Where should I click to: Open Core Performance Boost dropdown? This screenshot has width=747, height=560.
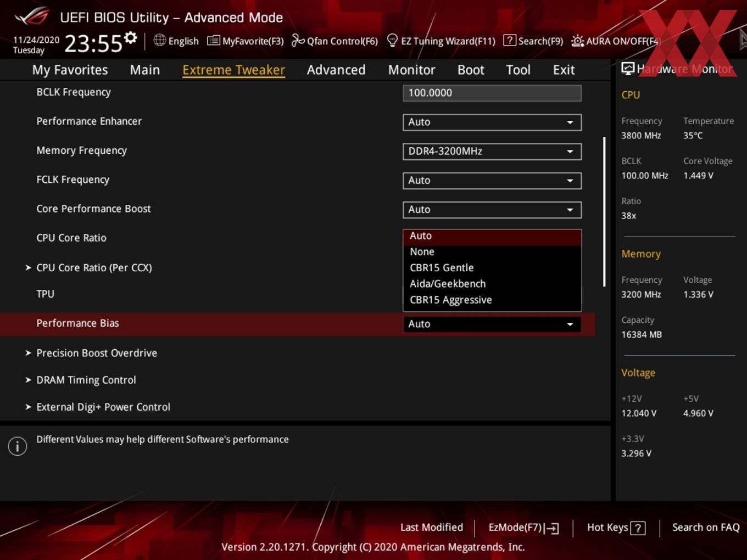[x=492, y=209]
